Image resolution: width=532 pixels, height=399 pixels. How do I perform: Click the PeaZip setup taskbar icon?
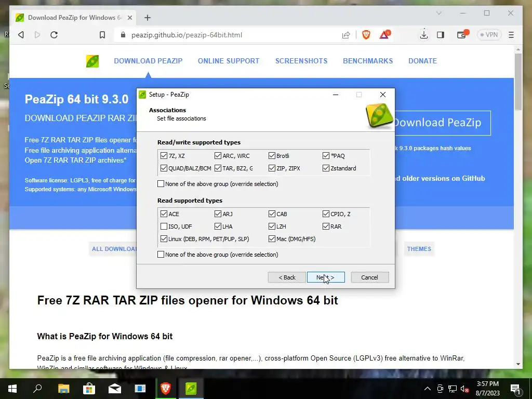[191, 389]
